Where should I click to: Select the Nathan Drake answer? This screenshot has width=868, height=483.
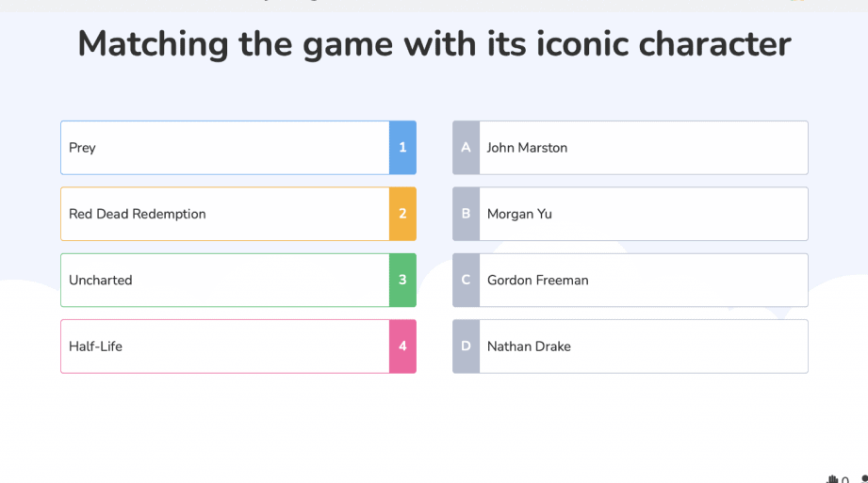[643, 346]
